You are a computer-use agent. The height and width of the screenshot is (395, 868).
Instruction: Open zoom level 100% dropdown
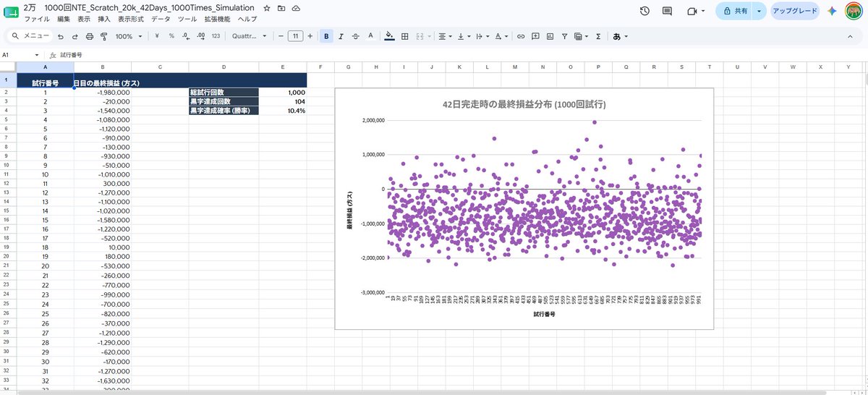point(128,35)
